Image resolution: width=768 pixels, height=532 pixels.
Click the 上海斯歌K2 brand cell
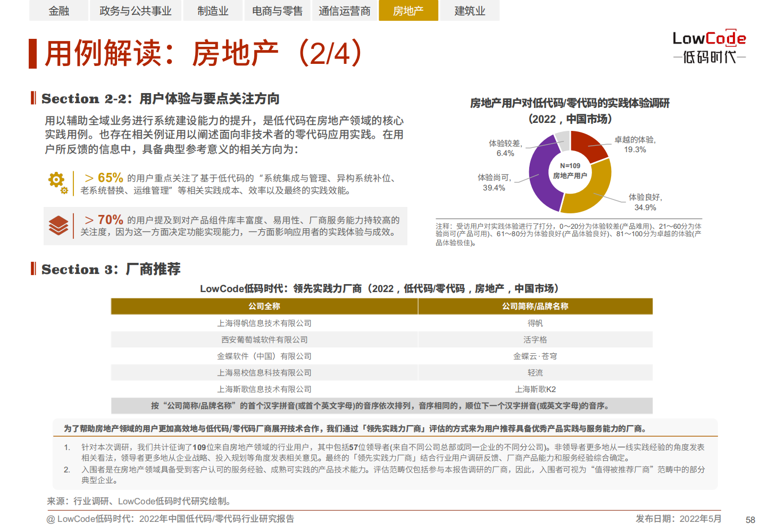coord(535,389)
